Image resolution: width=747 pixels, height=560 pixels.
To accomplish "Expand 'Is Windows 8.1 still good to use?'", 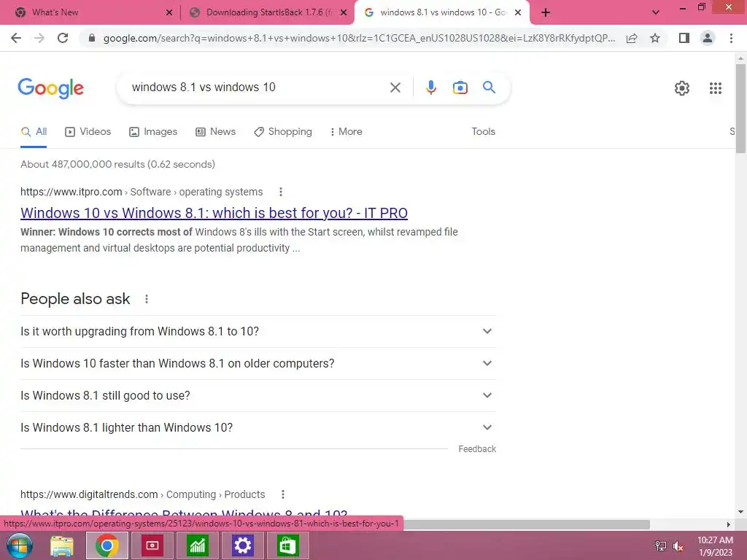I will click(x=258, y=396).
